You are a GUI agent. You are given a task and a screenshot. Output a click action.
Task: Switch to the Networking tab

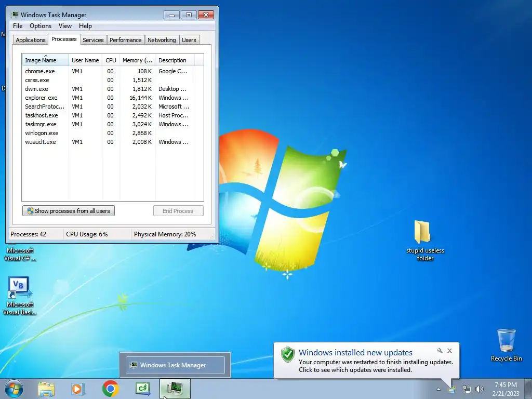coord(162,39)
